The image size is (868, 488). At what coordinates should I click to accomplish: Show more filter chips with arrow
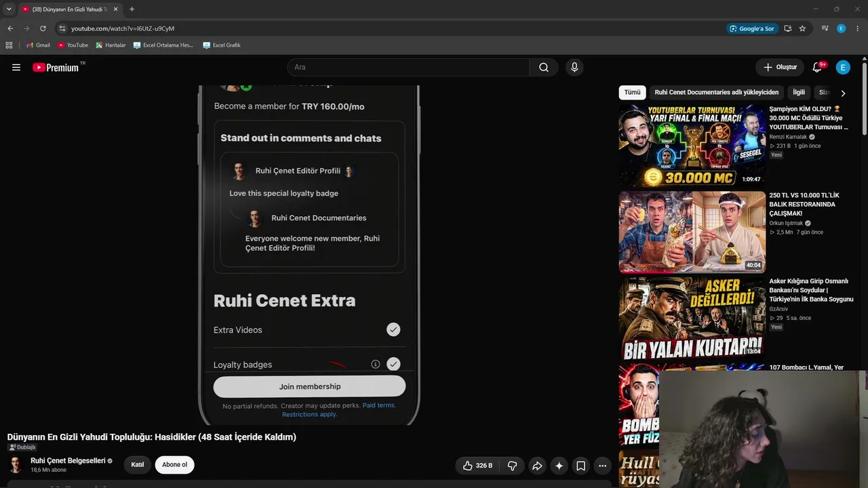[x=843, y=93]
